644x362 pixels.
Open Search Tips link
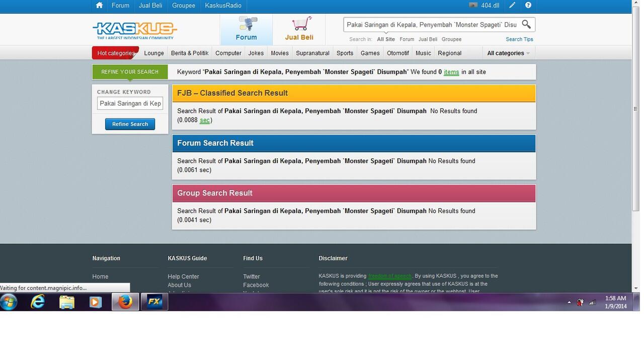point(519,39)
